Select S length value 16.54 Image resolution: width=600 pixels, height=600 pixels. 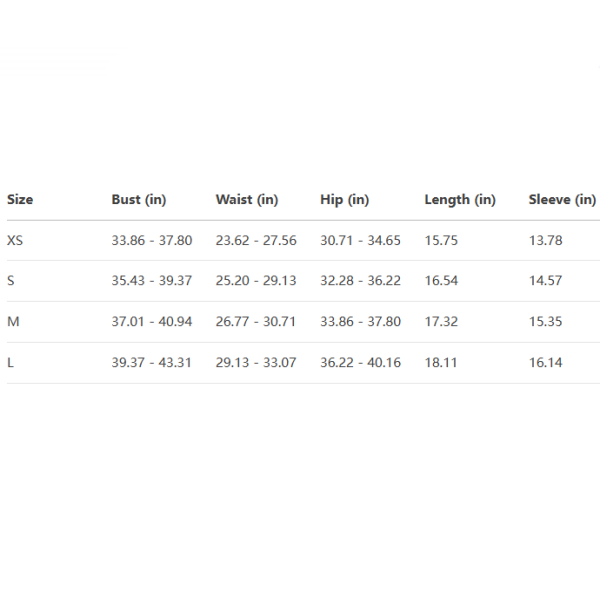coord(441,281)
